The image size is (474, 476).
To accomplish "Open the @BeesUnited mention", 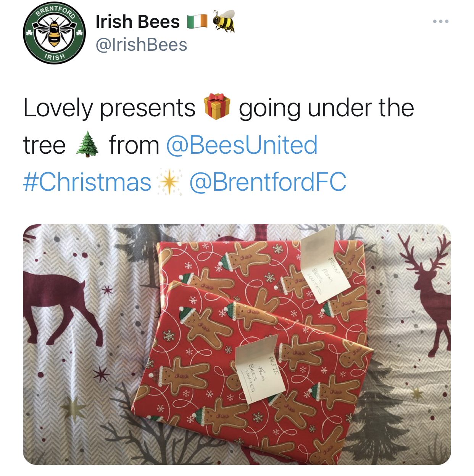I will 242,145.
